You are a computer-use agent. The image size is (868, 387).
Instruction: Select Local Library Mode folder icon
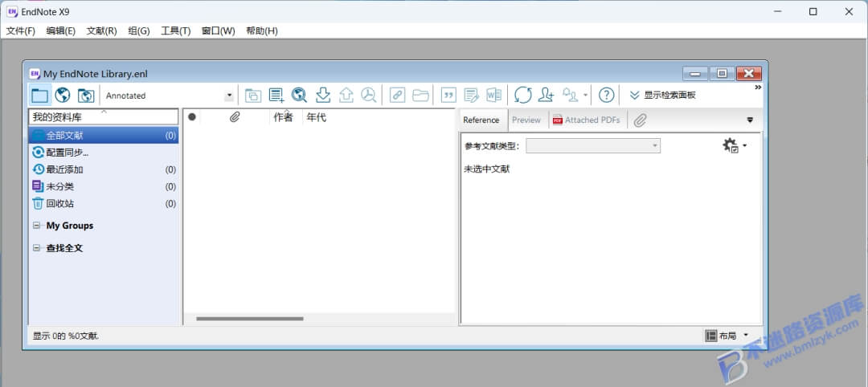pyautogui.click(x=40, y=95)
